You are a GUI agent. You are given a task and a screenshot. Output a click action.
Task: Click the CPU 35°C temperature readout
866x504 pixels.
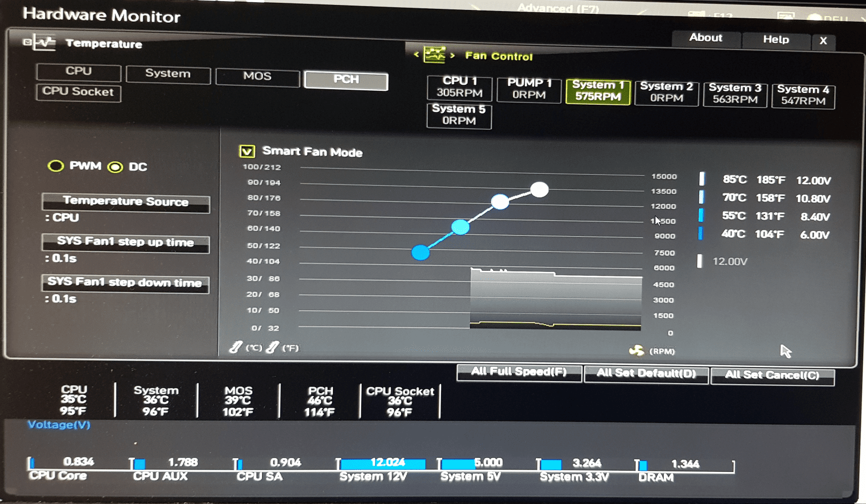click(x=74, y=400)
